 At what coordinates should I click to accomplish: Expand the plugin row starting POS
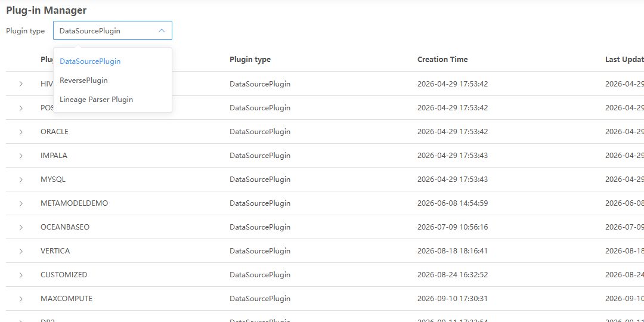[21, 108]
